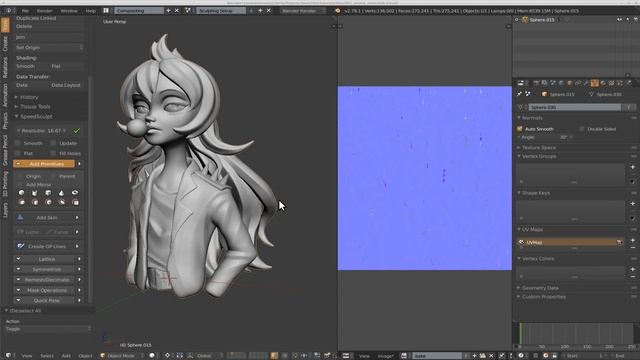Viewport: 640px width, 360px height.
Task: Click the Shading Smooth button
Action: coord(31,66)
